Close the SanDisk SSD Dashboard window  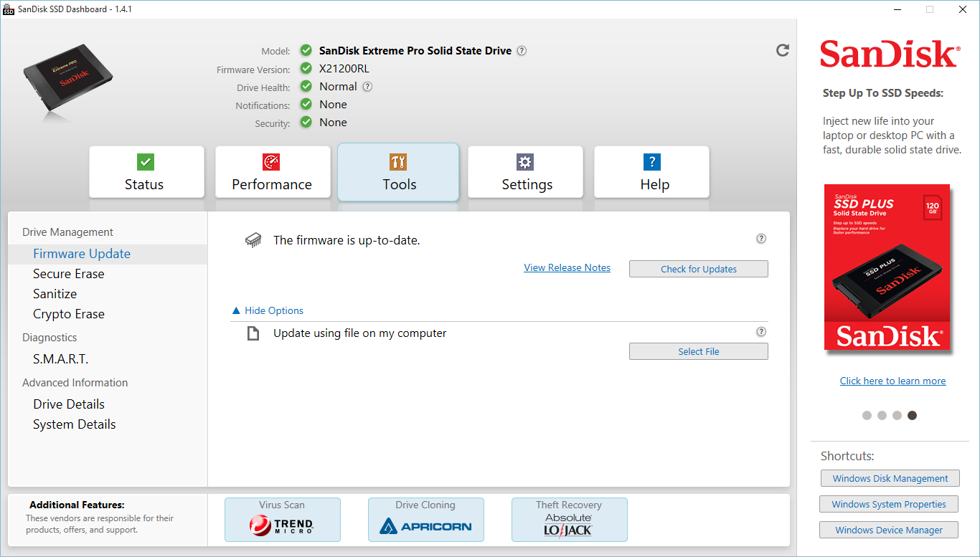coord(963,9)
